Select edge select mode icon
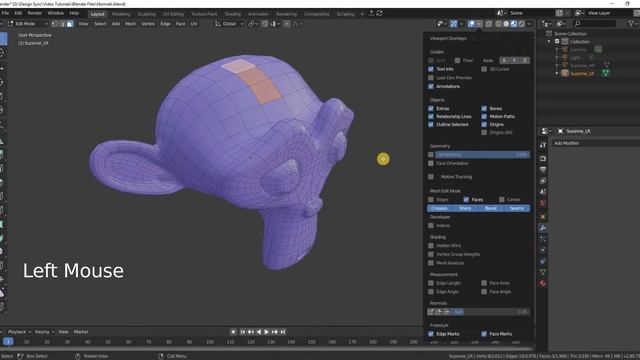 coord(62,24)
